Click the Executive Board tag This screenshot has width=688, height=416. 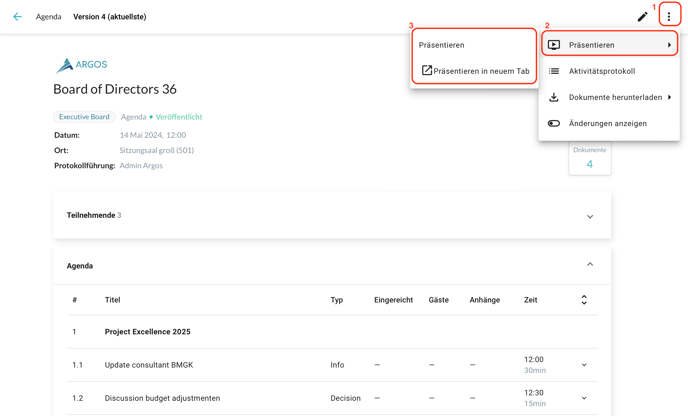[x=84, y=117]
